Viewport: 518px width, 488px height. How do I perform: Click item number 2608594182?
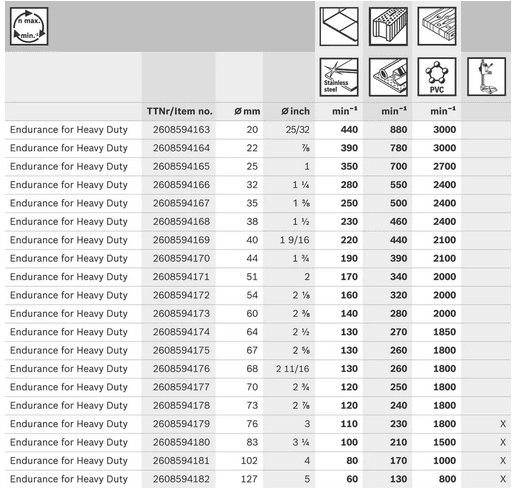[x=181, y=479]
